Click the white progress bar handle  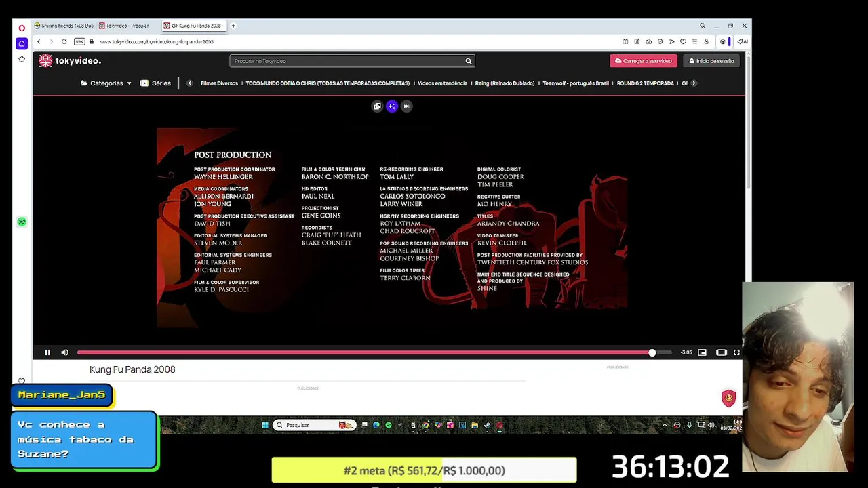pos(652,352)
